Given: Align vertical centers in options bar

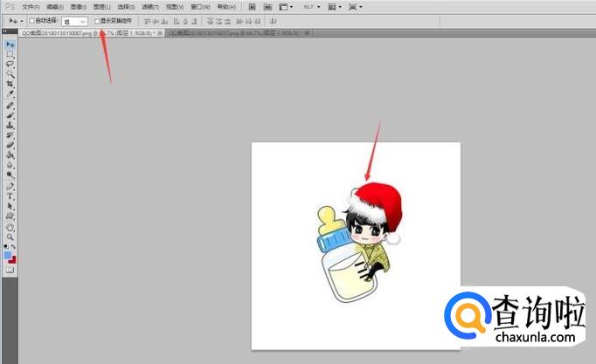Looking at the screenshot, I should 156,21.
